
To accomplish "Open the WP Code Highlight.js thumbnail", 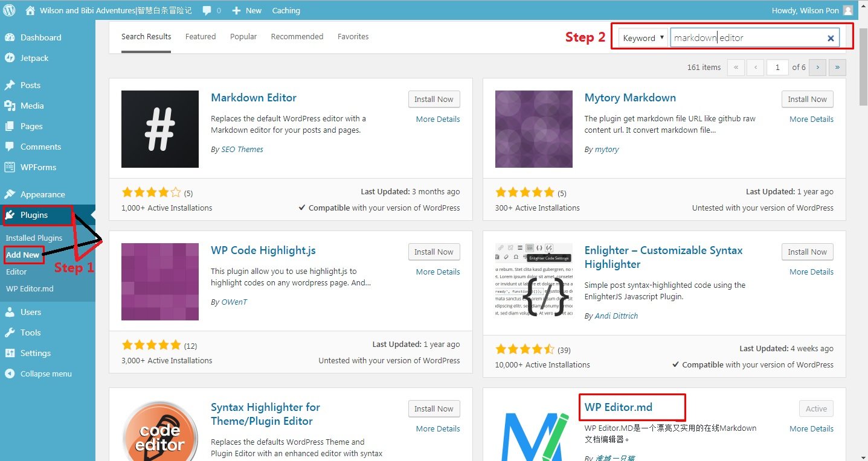I will click(x=160, y=282).
